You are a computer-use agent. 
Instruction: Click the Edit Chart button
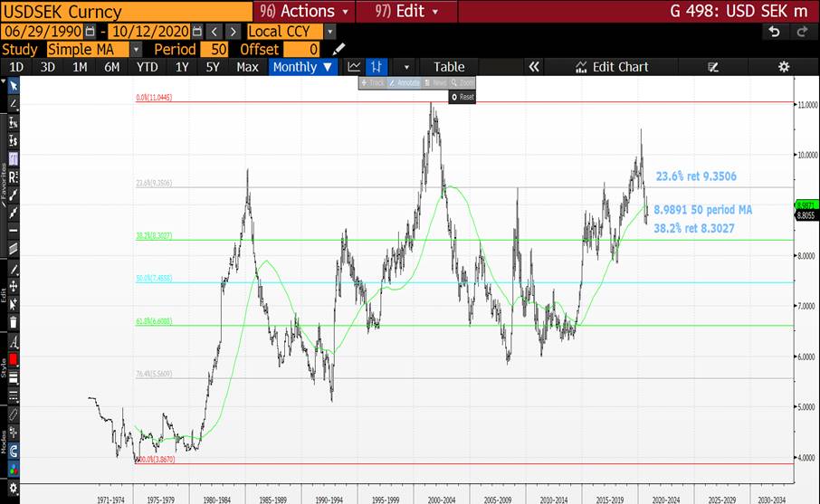614,67
